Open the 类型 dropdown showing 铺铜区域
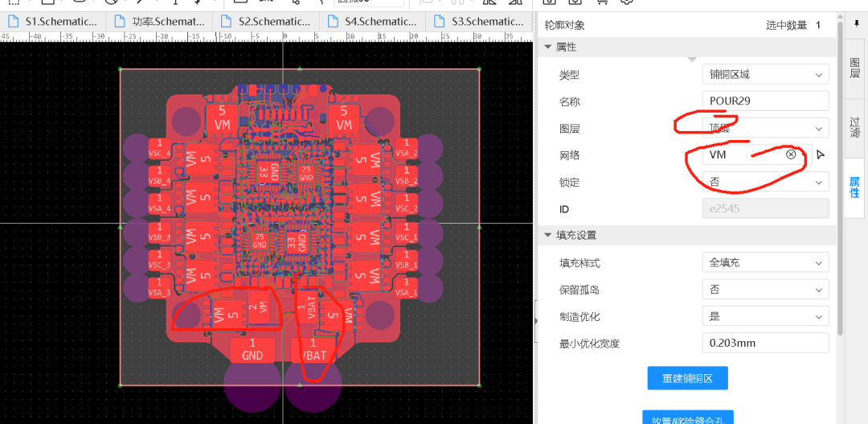Image resolution: width=868 pixels, height=424 pixels. (764, 75)
